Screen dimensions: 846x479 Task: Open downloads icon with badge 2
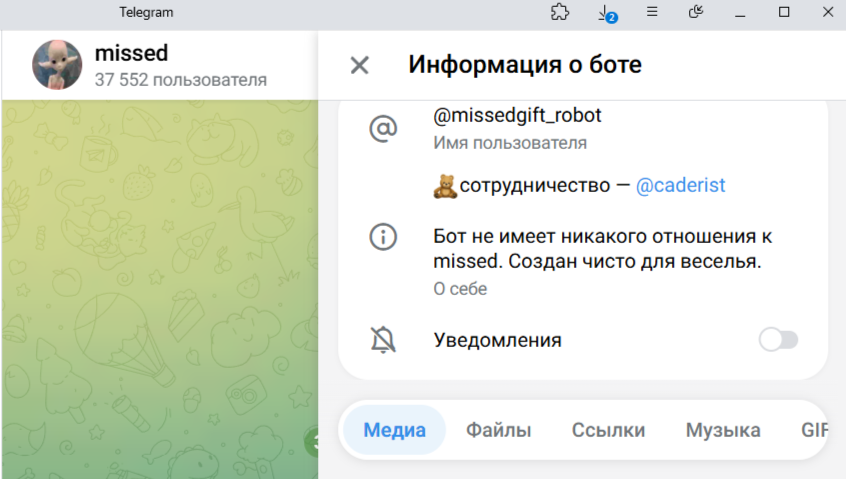pos(607,13)
